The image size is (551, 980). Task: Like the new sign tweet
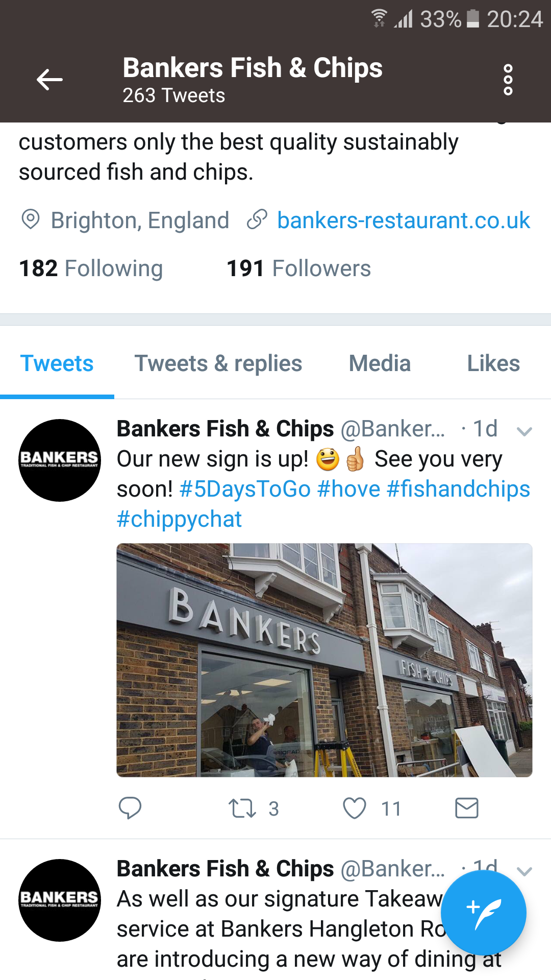pyautogui.click(x=355, y=808)
